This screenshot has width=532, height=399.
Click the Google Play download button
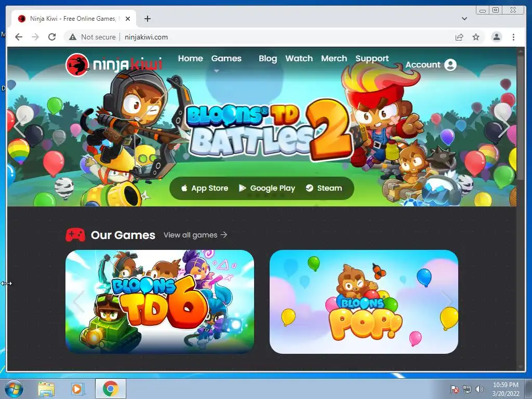click(x=267, y=188)
